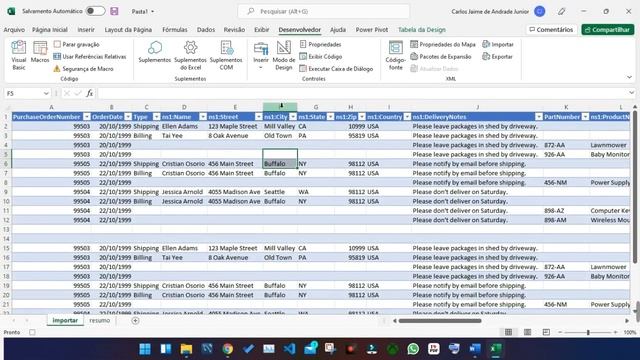
Task: Toggle Modo de Design
Action: point(284,56)
